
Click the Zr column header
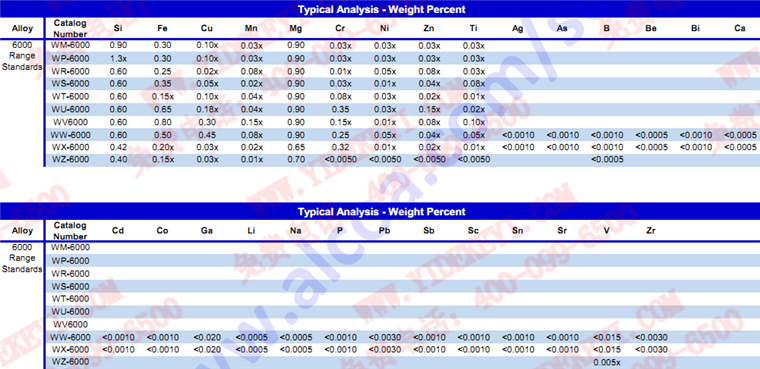pos(651,231)
